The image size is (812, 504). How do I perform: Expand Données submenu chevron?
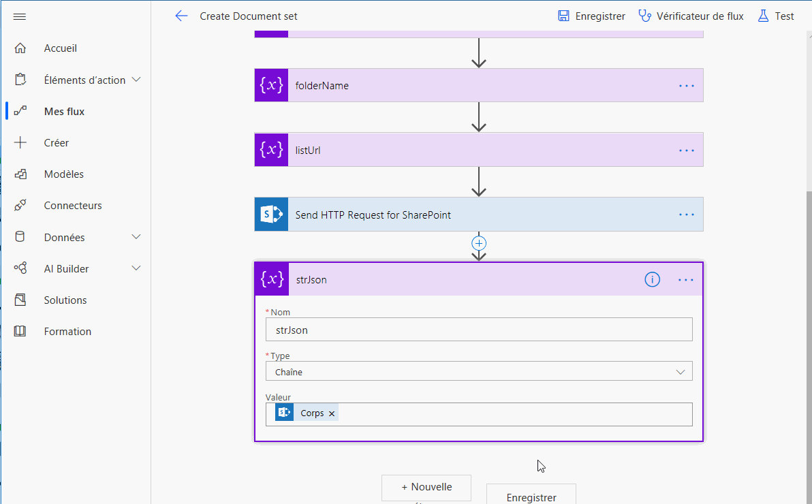pos(136,237)
